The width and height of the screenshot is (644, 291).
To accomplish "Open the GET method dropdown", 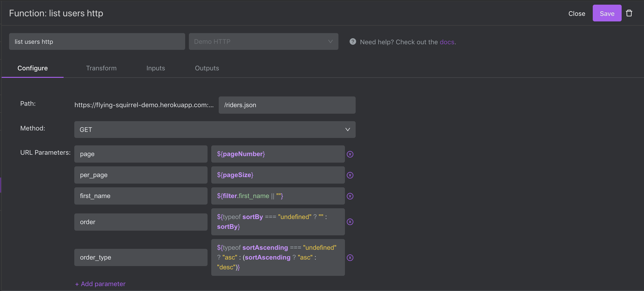I will [215, 130].
